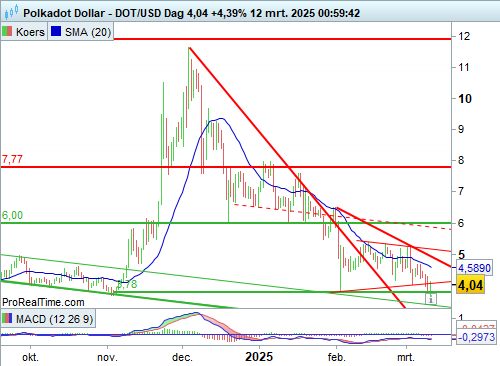Click the current price tag 4,04
500x366 pixels.
pos(470,285)
